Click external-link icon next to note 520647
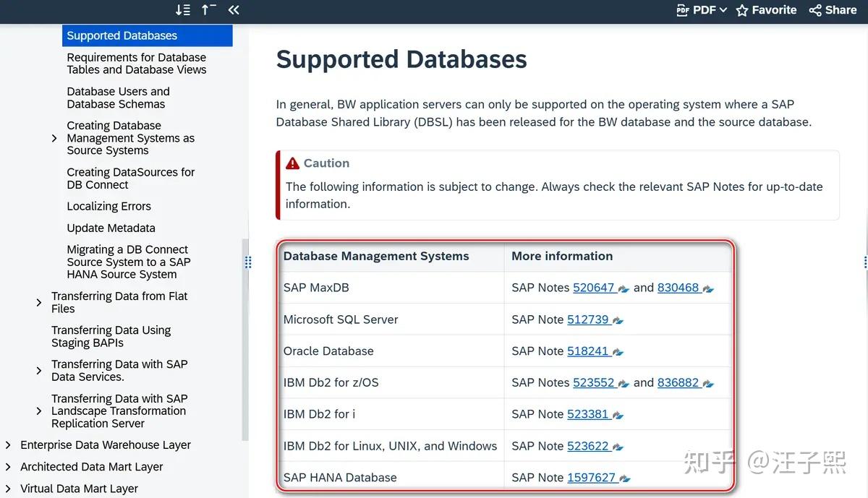The height and width of the screenshot is (498, 868). [x=624, y=289]
